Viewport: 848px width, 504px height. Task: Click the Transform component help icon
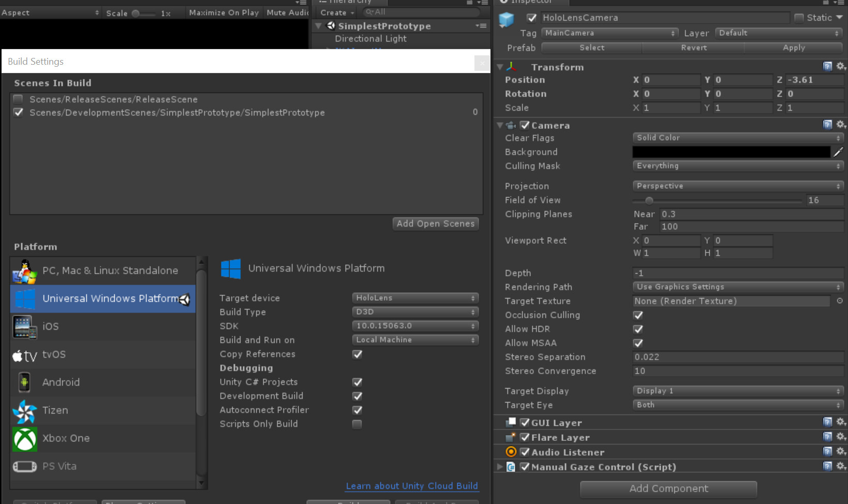click(827, 66)
